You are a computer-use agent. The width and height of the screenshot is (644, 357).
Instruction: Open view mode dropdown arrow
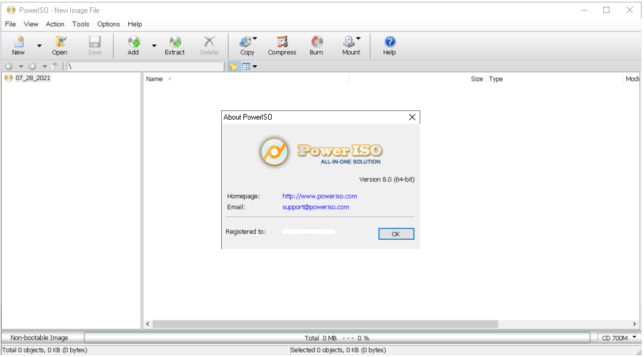255,67
